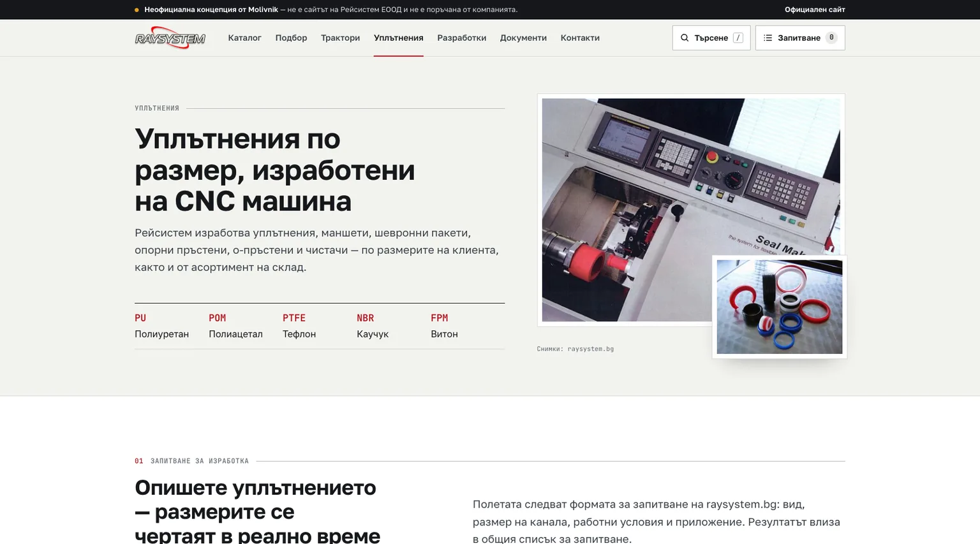Click the Тефлон text
The image size is (980, 544).
(x=299, y=334)
